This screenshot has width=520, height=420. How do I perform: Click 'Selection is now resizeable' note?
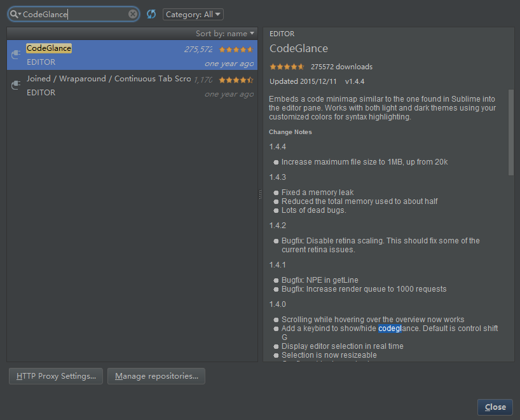point(329,355)
